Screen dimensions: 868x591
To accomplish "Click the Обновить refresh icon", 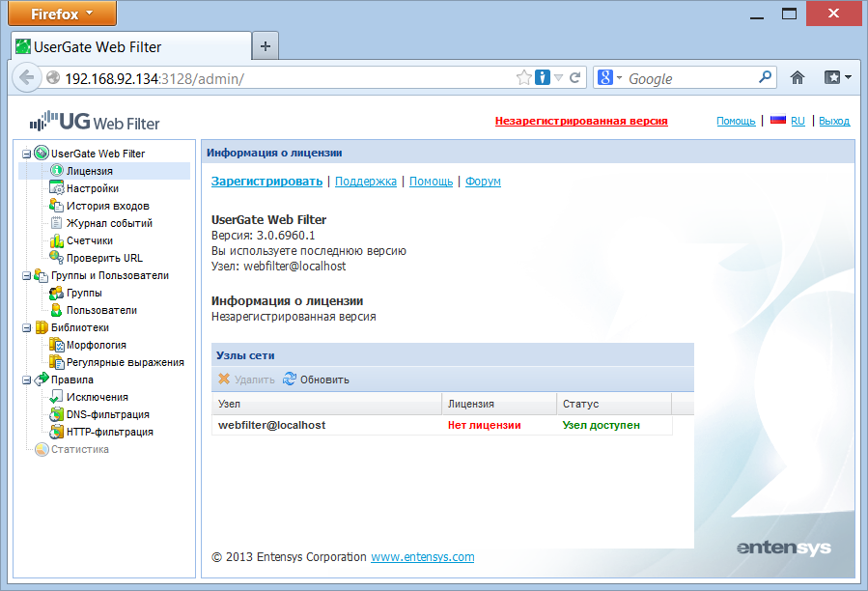I will click(290, 379).
